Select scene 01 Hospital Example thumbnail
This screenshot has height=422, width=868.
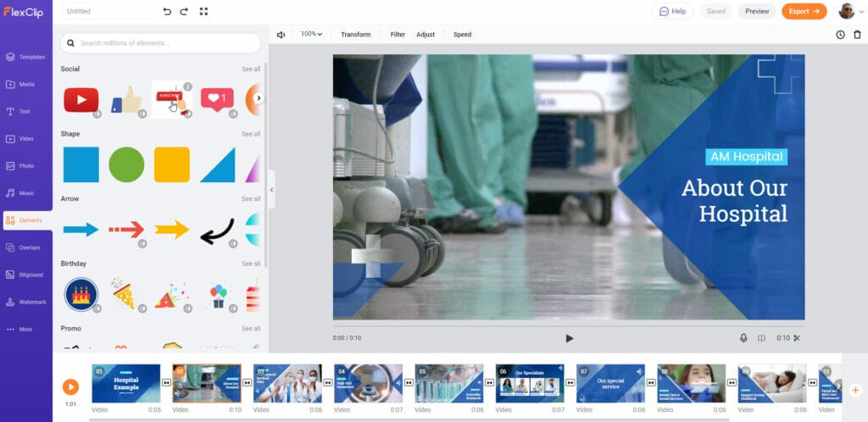click(126, 383)
